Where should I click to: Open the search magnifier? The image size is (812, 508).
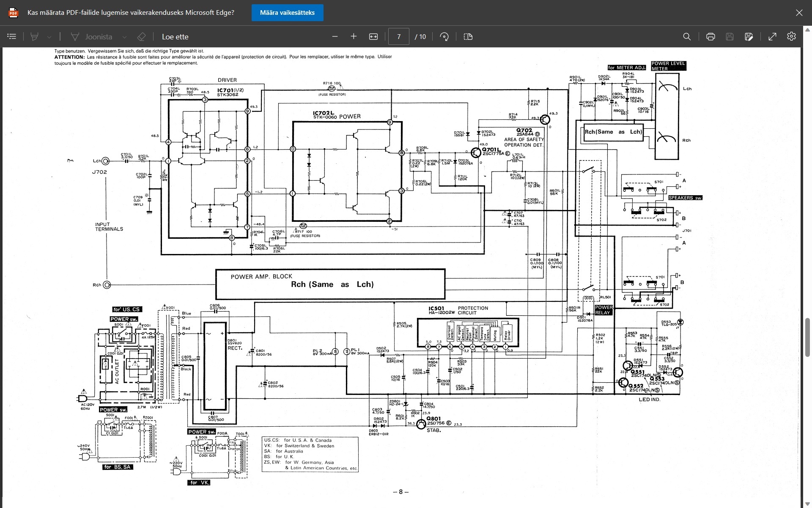point(687,36)
